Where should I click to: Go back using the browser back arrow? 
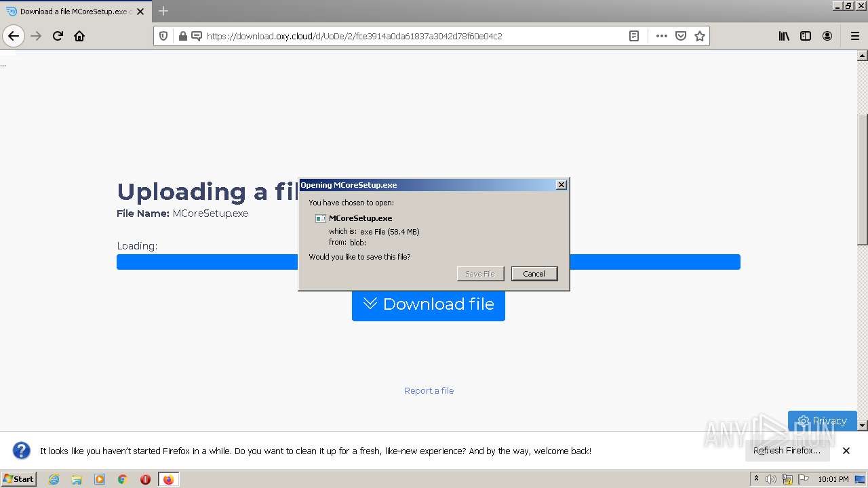(x=14, y=36)
